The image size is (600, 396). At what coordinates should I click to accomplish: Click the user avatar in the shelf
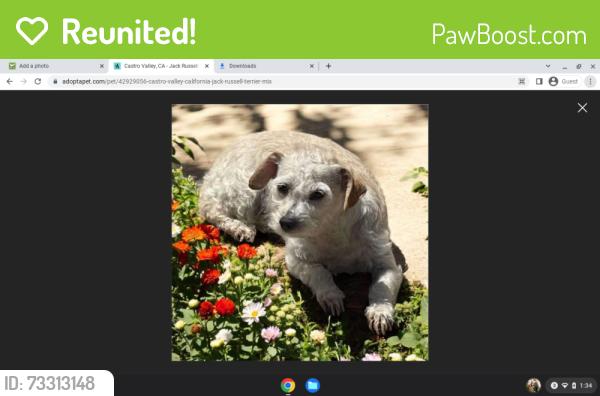(533, 385)
